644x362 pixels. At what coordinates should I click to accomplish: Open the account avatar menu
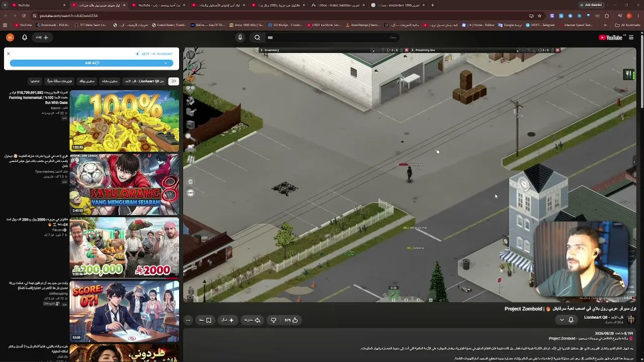pyautogui.click(x=10, y=37)
